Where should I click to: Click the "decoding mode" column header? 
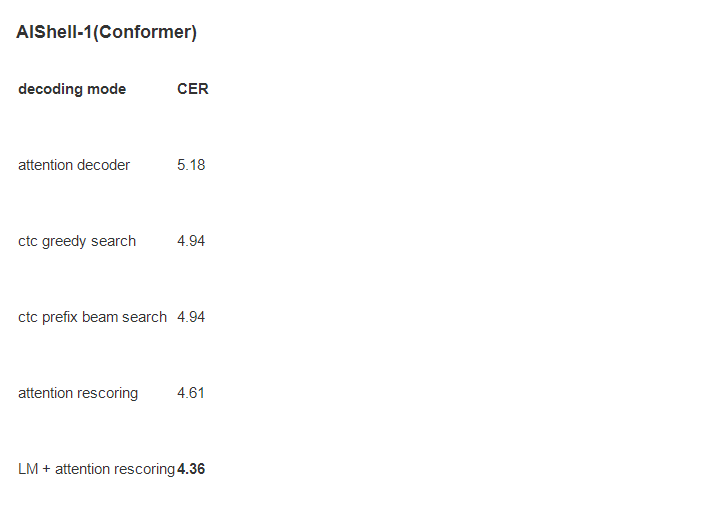72,89
